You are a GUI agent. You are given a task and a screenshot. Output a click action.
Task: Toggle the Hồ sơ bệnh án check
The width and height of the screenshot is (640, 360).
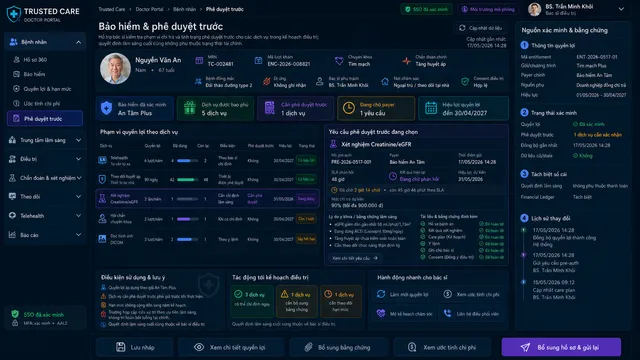pos(423,224)
